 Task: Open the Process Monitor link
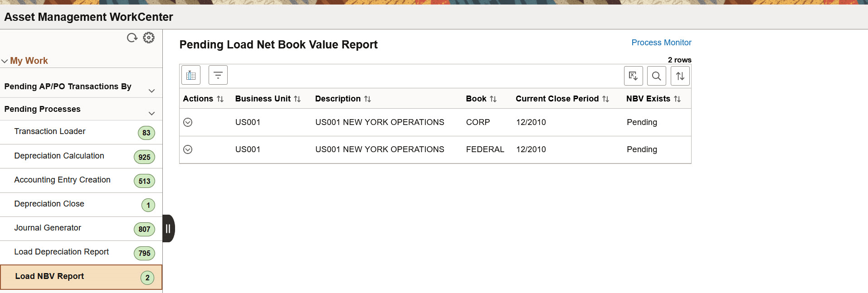pos(661,42)
